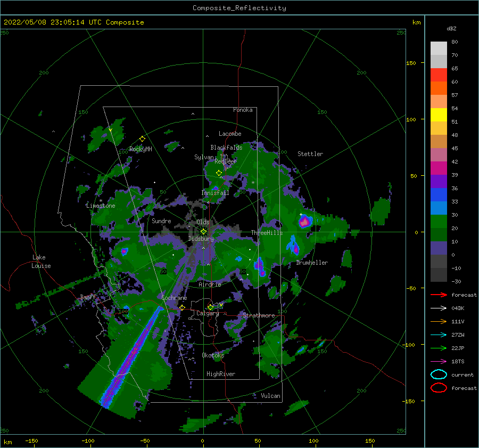Viewport: 479px width, 448px height.
Task: Select the magenta 39-42 dBZ color swatch
Action: 439,168
